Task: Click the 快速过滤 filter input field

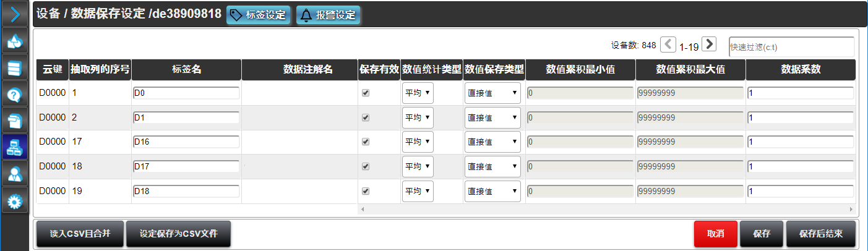Action: tap(791, 46)
